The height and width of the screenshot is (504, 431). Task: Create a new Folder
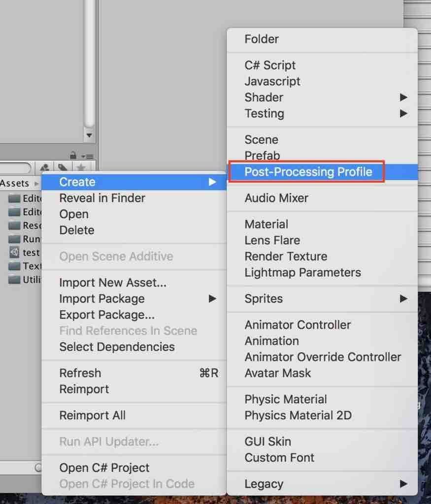point(322,39)
